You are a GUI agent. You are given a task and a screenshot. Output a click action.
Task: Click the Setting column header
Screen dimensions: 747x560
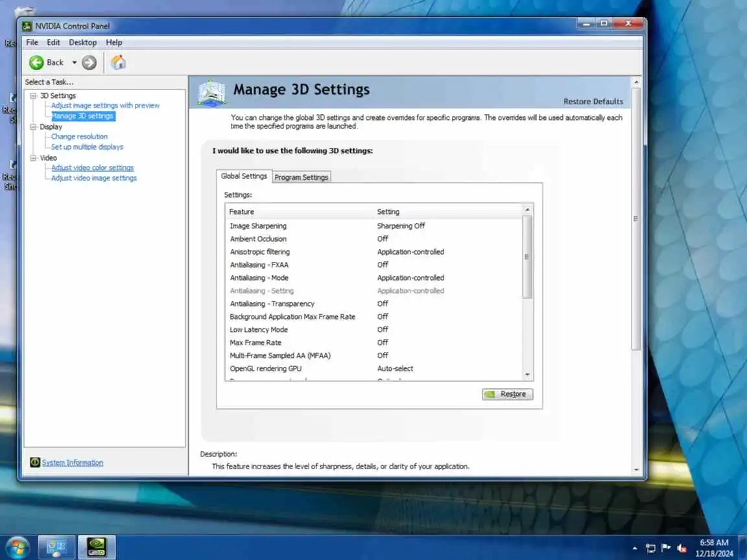[448, 211]
